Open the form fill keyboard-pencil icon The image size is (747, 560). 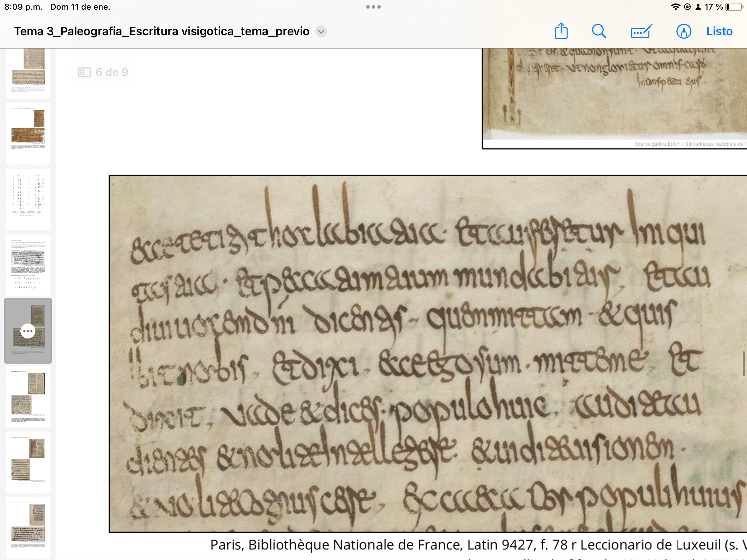click(x=641, y=31)
